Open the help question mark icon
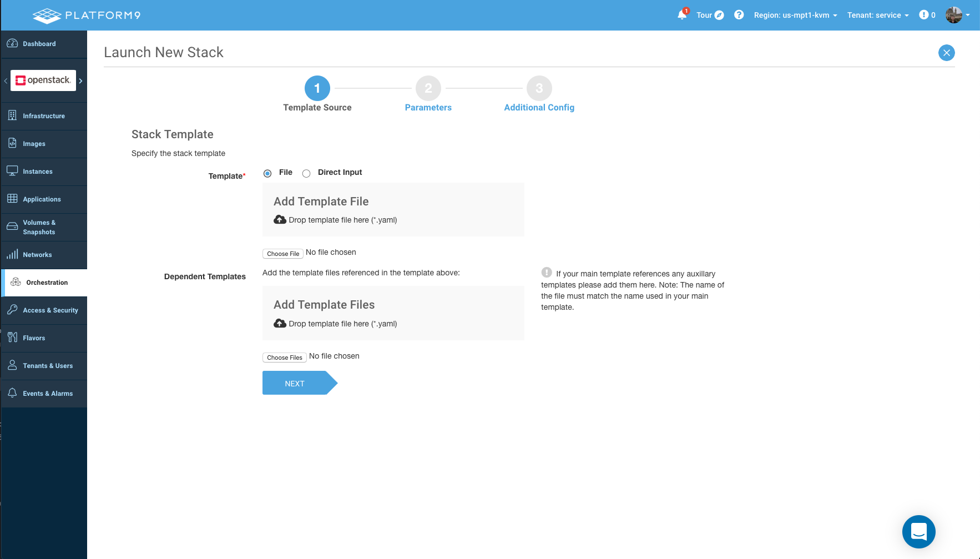Image resolution: width=980 pixels, height=559 pixels. click(739, 15)
